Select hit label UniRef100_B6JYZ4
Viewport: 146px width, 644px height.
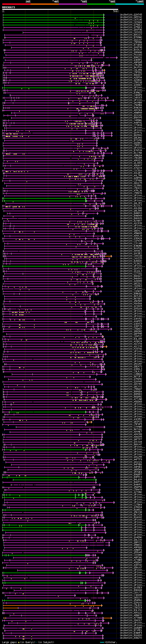[x=131, y=515]
